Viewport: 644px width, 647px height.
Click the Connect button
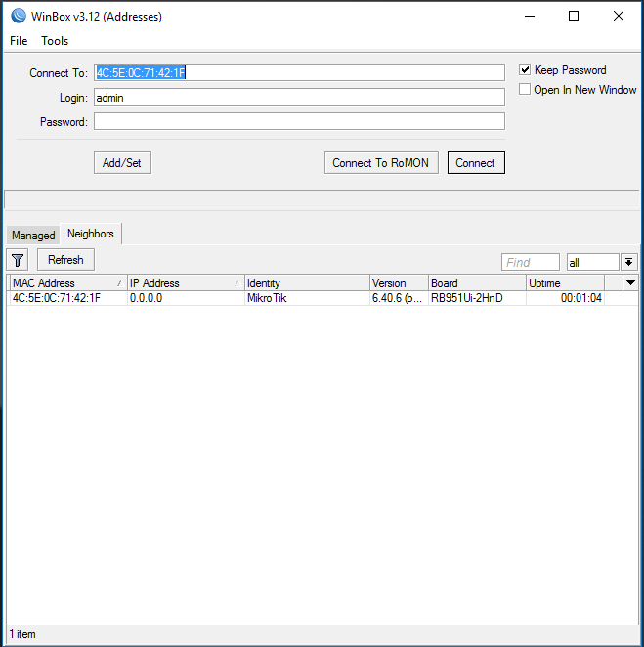[476, 163]
